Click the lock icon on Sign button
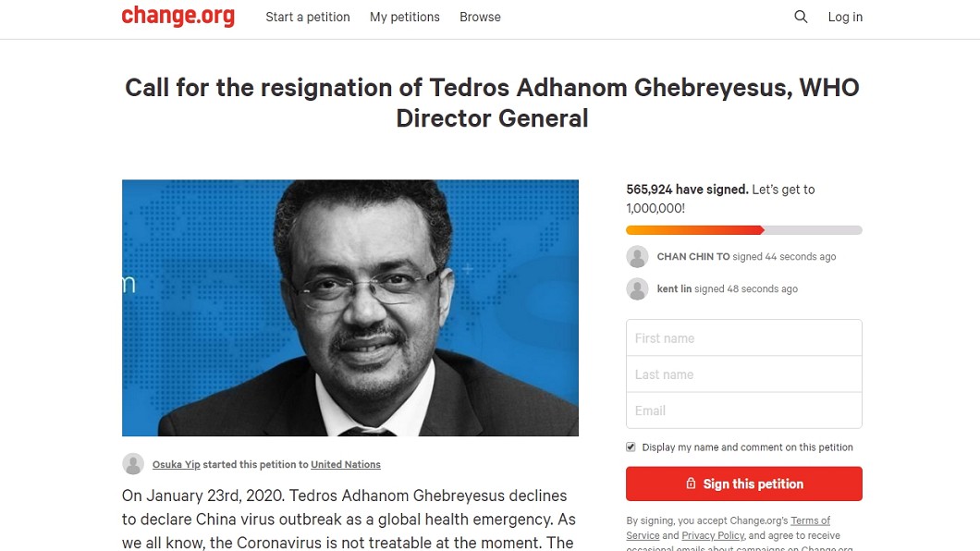 tap(691, 484)
